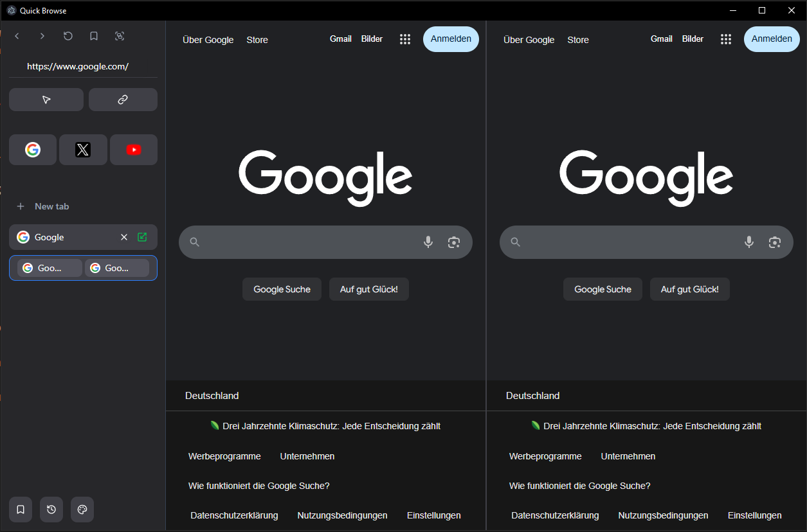
Task: Go forward using the sidebar forward arrow
Action: point(42,36)
